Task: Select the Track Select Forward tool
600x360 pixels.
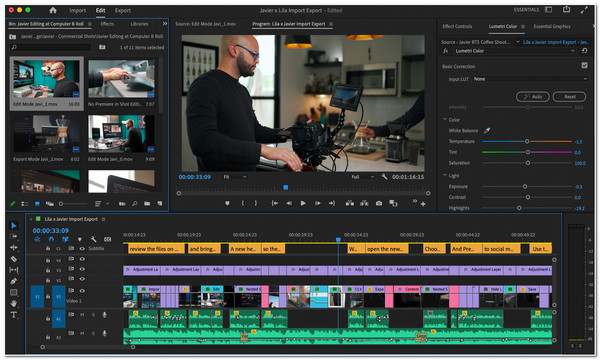Action: tap(14, 236)
